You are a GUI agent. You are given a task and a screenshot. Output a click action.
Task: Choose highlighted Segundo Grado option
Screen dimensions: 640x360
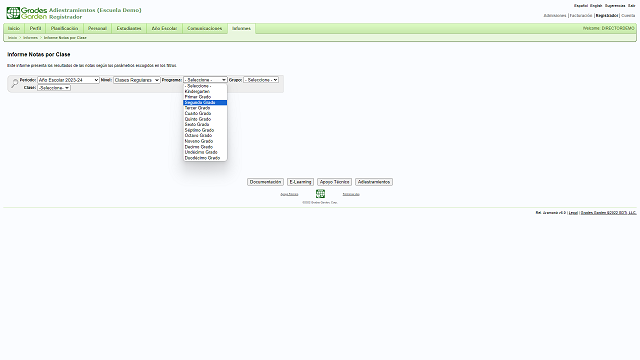(205, 102)
